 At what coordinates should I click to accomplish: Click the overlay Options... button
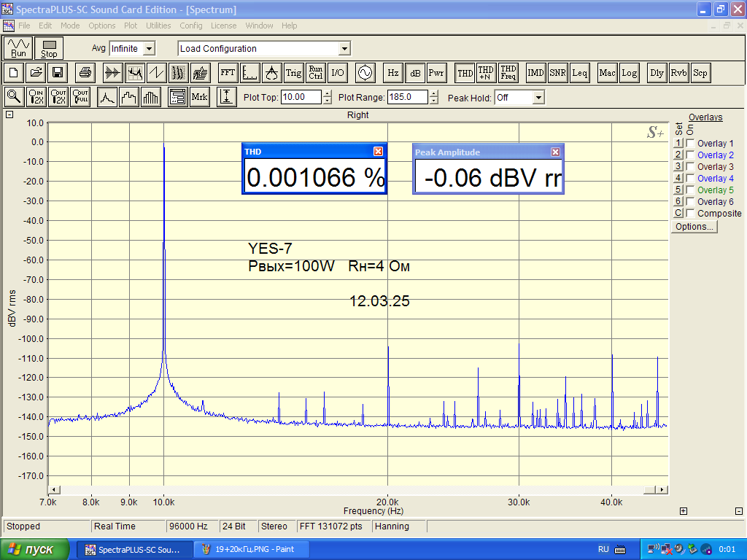[x=694, y=227]
